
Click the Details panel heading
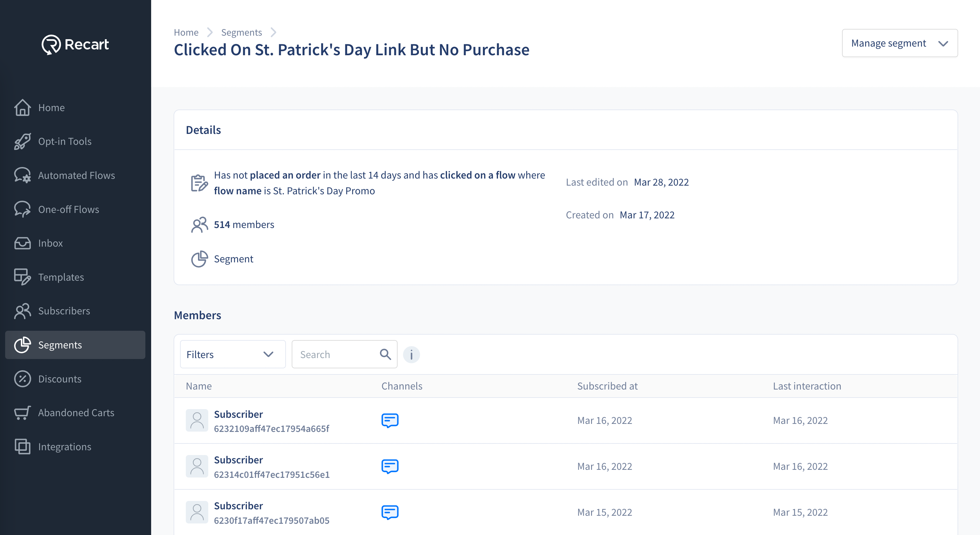coord(203,130)
